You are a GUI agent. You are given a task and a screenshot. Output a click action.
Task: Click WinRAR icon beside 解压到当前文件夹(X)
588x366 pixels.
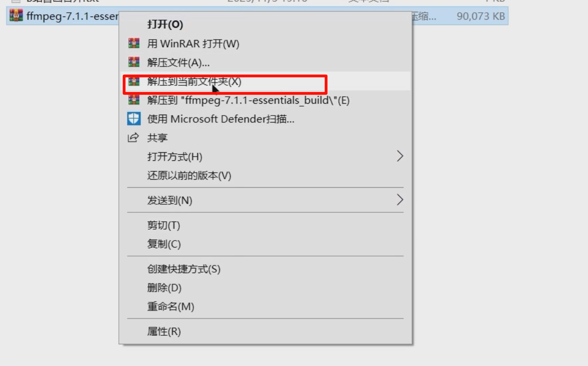(x=134, y=81)
